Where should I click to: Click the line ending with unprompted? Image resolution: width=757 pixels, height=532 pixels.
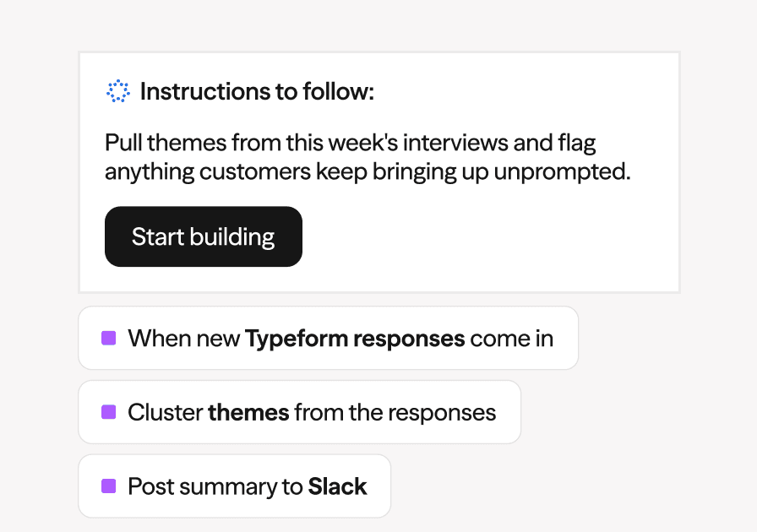pyautogui.click(x=368, y=172)
